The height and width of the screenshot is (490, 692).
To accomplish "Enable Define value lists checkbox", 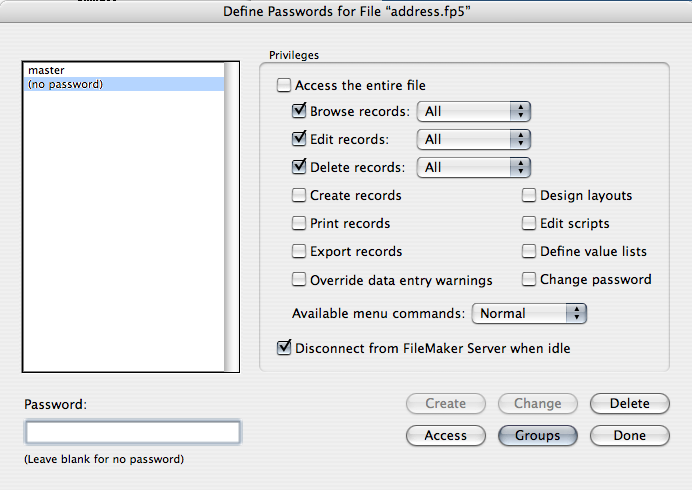I will [529, 251].
